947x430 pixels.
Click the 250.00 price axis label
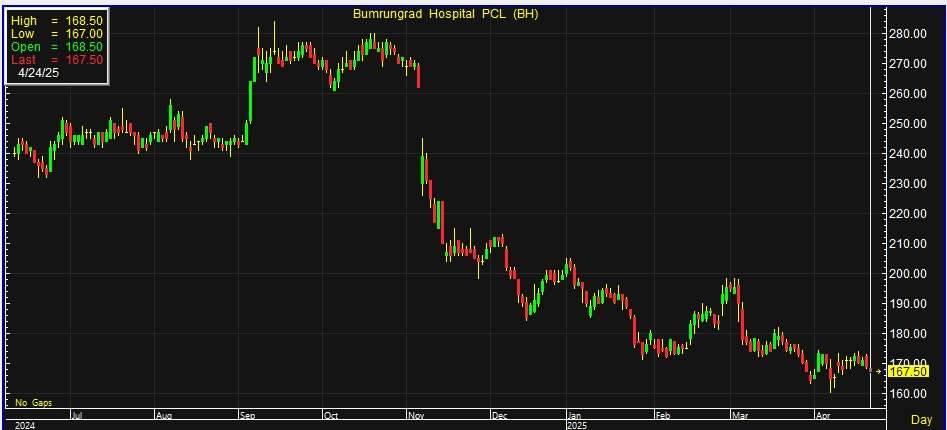click(x=908, y=124)
